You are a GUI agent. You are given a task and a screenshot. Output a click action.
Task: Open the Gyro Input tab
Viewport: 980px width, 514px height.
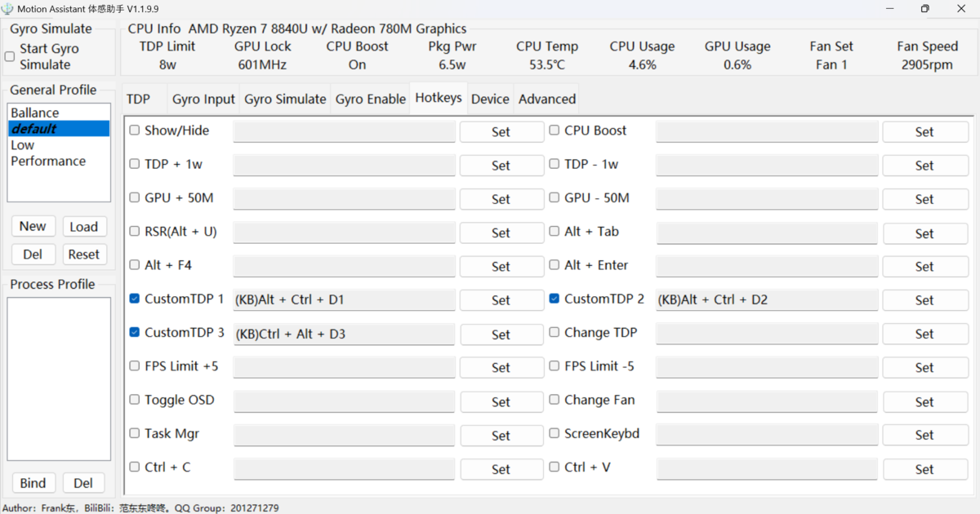203,99
